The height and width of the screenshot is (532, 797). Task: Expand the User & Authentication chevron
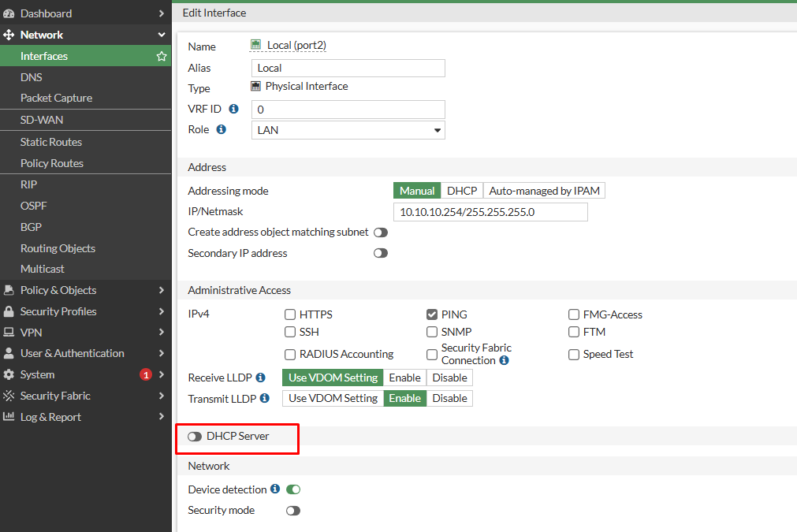pyautogui.click(x=162, y=353)
